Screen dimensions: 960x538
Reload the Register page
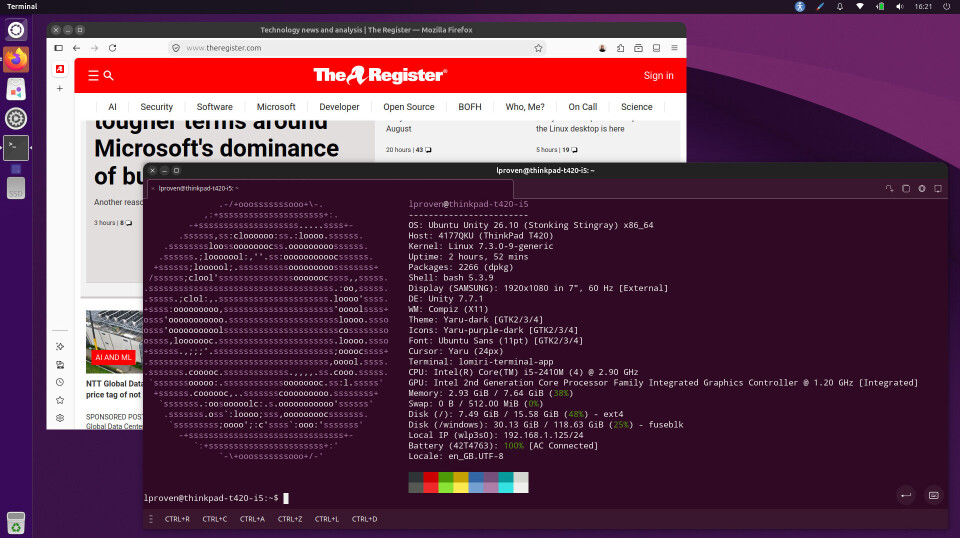point(113,48)
